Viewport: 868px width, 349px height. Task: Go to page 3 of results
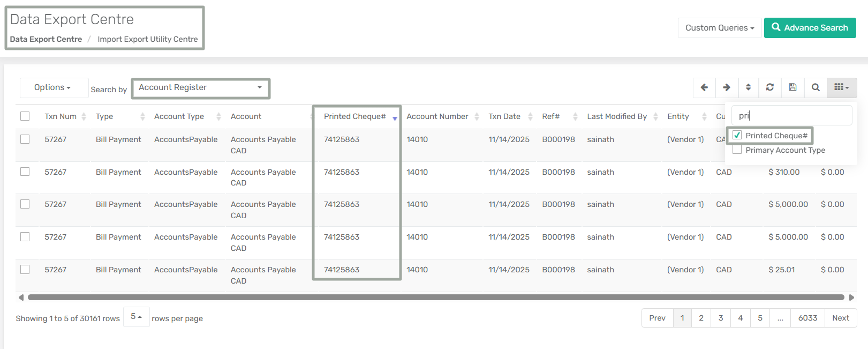click(721, 318)
